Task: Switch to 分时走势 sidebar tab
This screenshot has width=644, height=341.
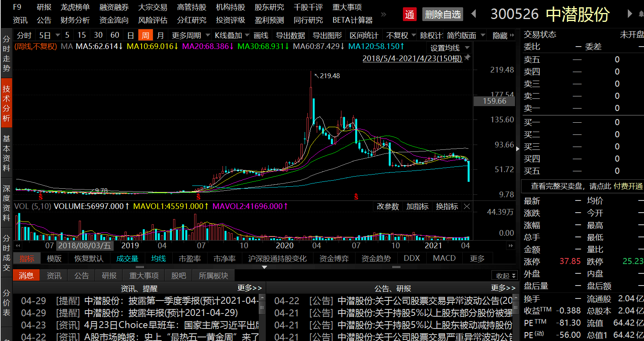Action: (x=6, y=54)
